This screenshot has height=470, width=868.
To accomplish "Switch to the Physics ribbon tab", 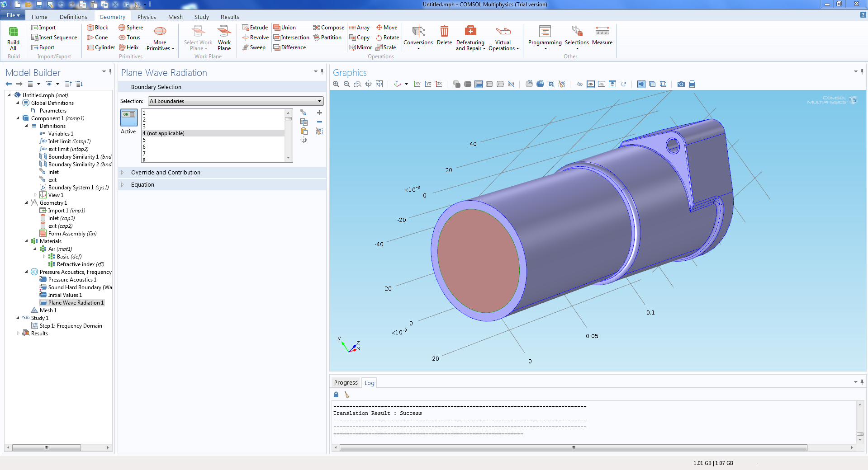I will click(146, 17).
